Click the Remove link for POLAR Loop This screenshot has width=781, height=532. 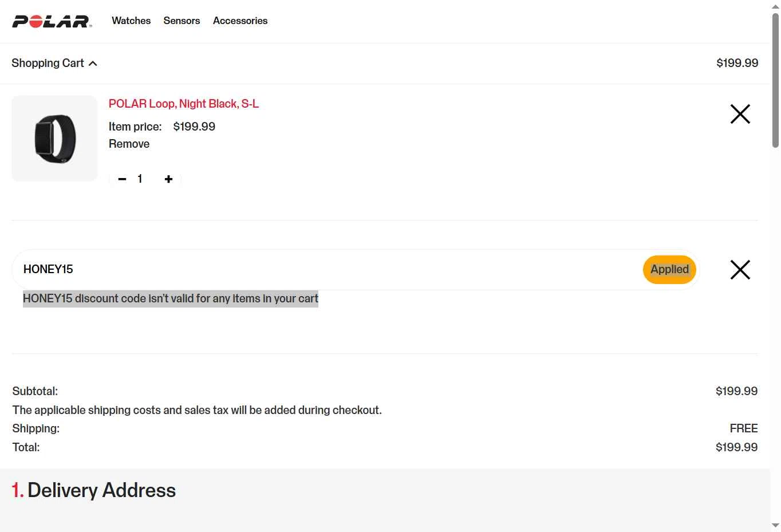129,144
